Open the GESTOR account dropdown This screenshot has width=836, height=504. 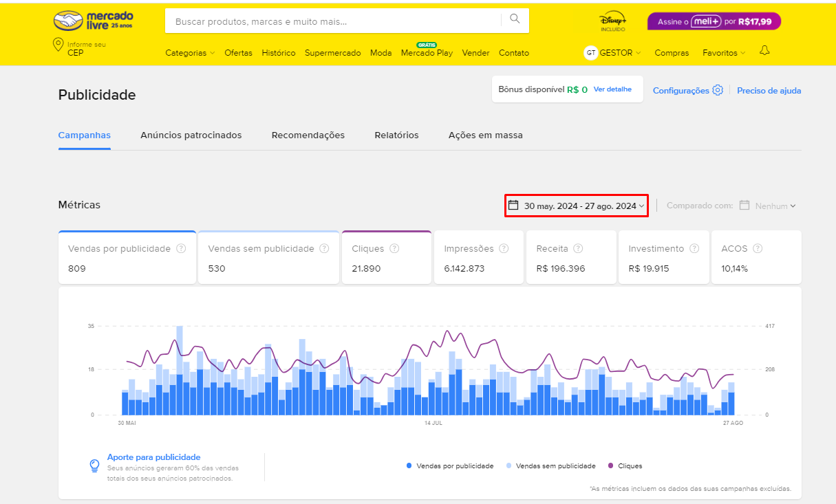(612, 53)
